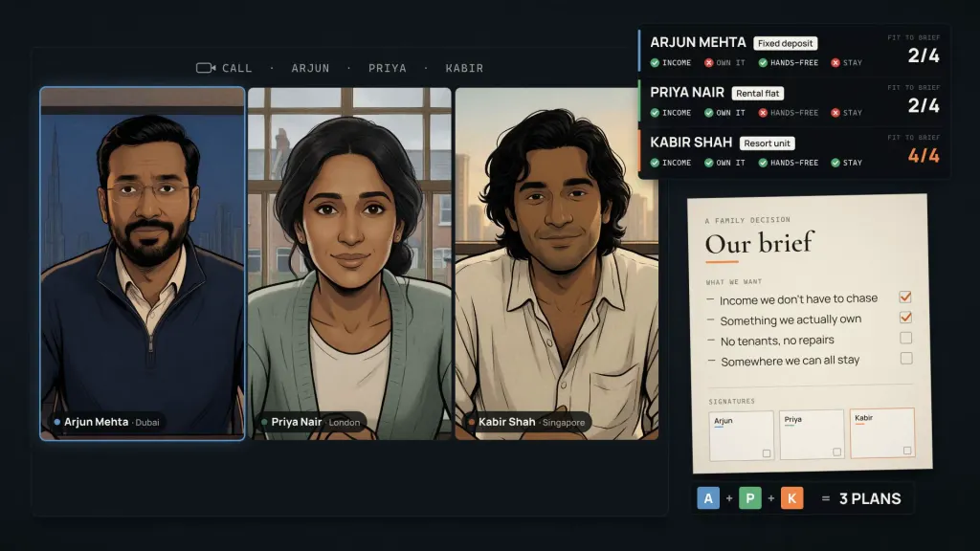Click the Rental flat tag
Screen dimensions: 980x551
758,93
